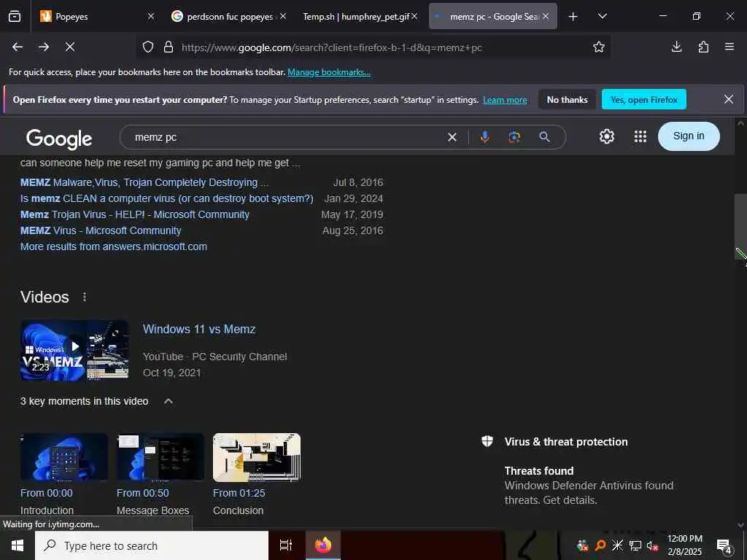Open Firefox downloads panel
This screenshot has height=560, width=747.
tap(676, 47)
